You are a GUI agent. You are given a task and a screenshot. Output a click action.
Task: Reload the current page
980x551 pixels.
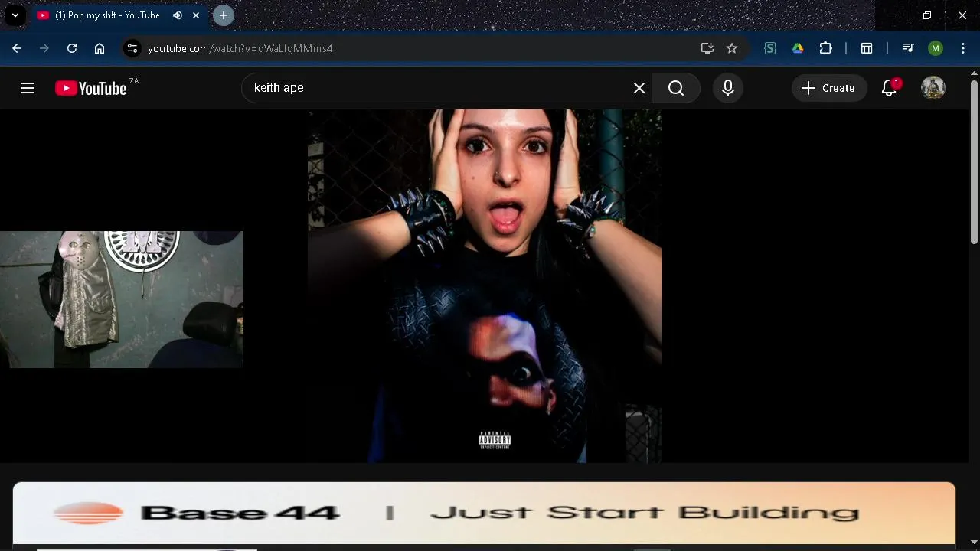[72, 48]
